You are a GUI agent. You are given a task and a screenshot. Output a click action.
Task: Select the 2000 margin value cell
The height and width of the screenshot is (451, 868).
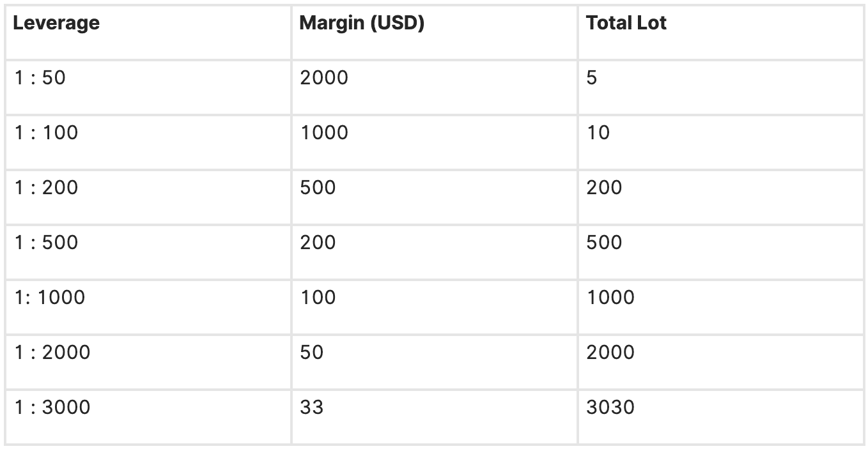click(x=435, y=88)
